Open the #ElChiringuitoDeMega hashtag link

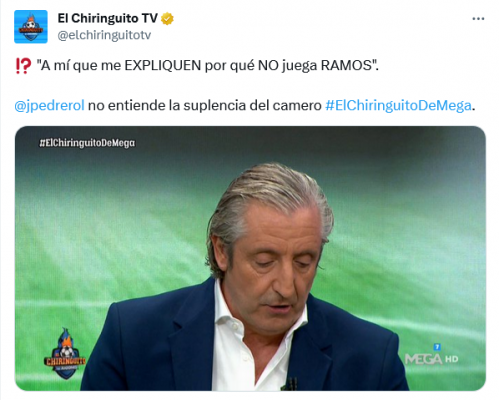[398, 105]
